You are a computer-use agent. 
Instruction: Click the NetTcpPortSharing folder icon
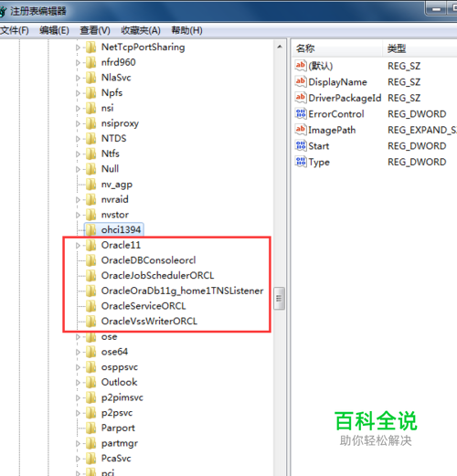[x=90, y=48]
